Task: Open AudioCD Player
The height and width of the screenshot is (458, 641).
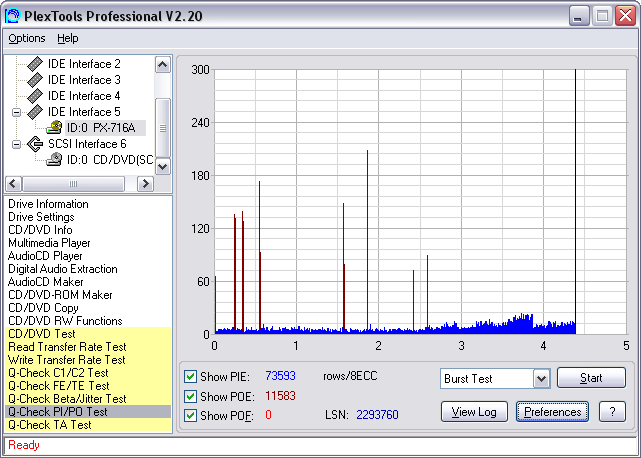Action: 45,256
